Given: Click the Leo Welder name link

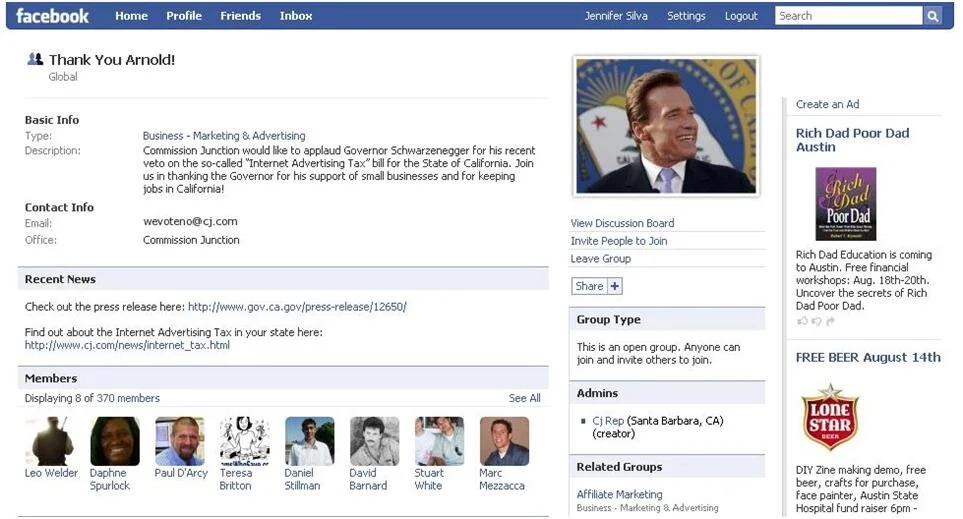Looking at the screenshot, I should (x=51, y=473).
